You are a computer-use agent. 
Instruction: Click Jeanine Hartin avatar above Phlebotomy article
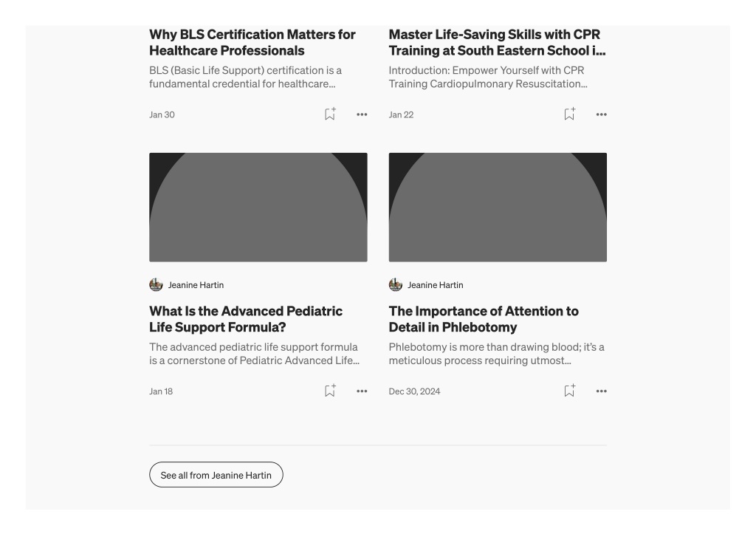point(396,284)
